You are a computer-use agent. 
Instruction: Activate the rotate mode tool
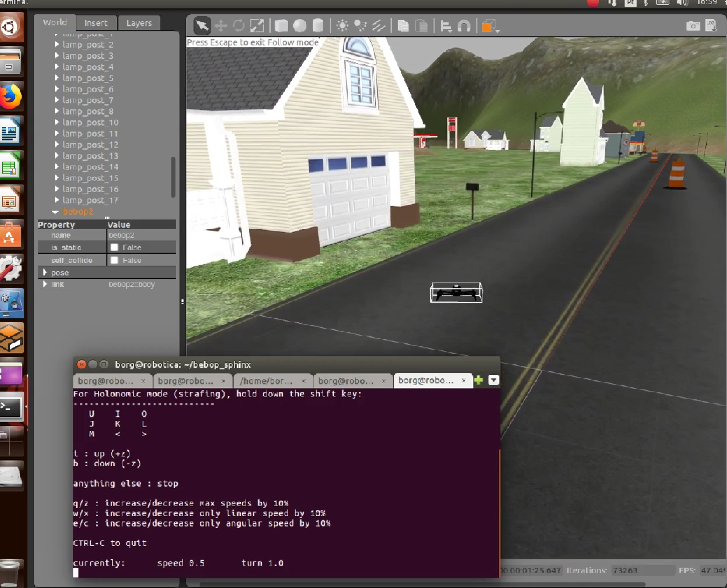click(x=239, y=26)
